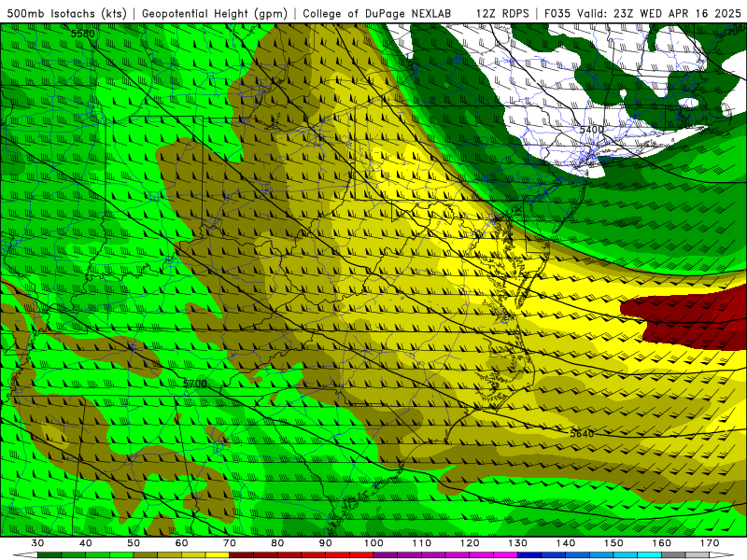Click the "Valid: 23Z WED APR 16 2025" text

pos(659,14)
